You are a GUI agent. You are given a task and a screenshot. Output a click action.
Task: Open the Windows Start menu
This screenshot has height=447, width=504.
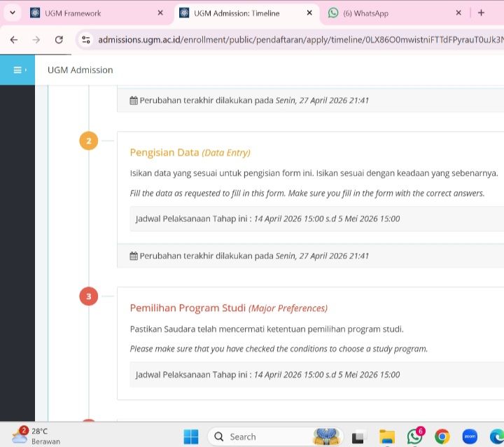tap(191, 436)
